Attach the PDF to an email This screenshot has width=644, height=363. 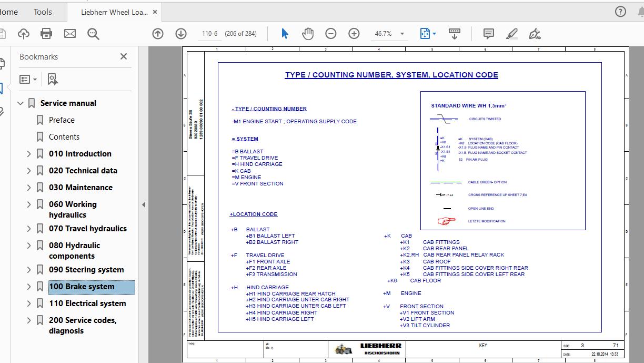69,33
